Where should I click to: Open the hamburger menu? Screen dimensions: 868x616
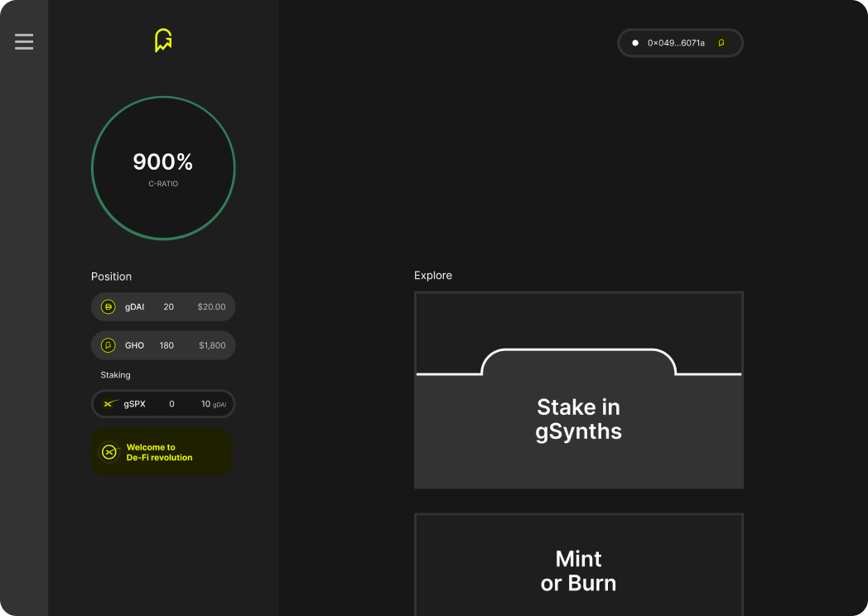pos(24,41)
